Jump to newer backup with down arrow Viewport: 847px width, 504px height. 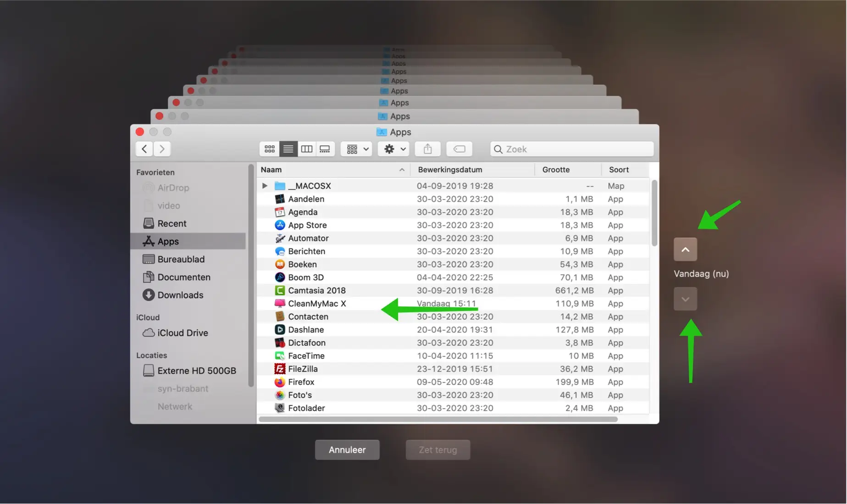pyautogui.click(x=685, y=299)
